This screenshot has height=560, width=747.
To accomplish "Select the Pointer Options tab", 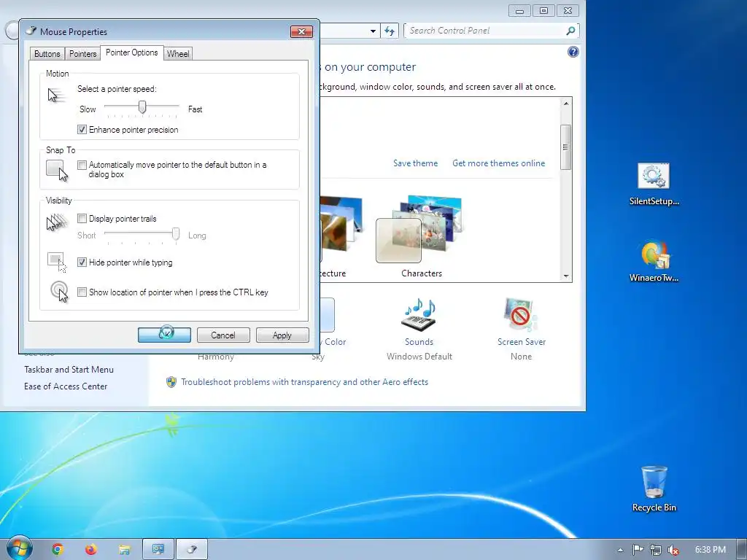I will coord(131,52).
